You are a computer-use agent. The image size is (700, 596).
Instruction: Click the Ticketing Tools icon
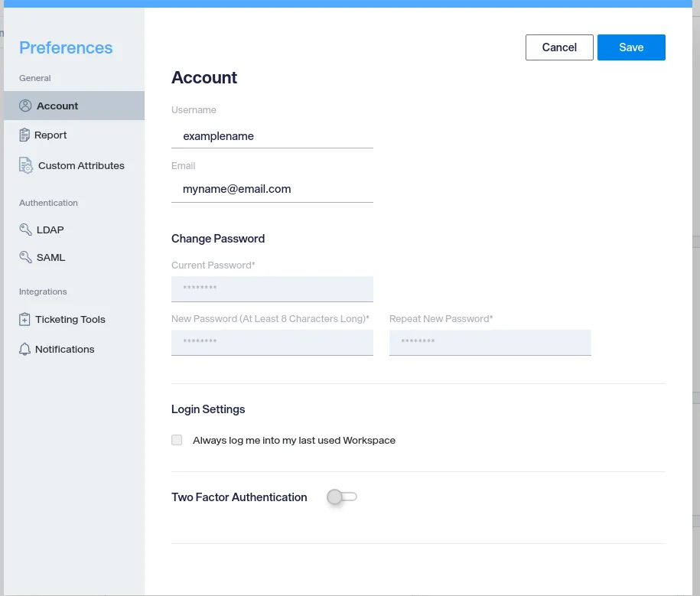click(25, 320)
